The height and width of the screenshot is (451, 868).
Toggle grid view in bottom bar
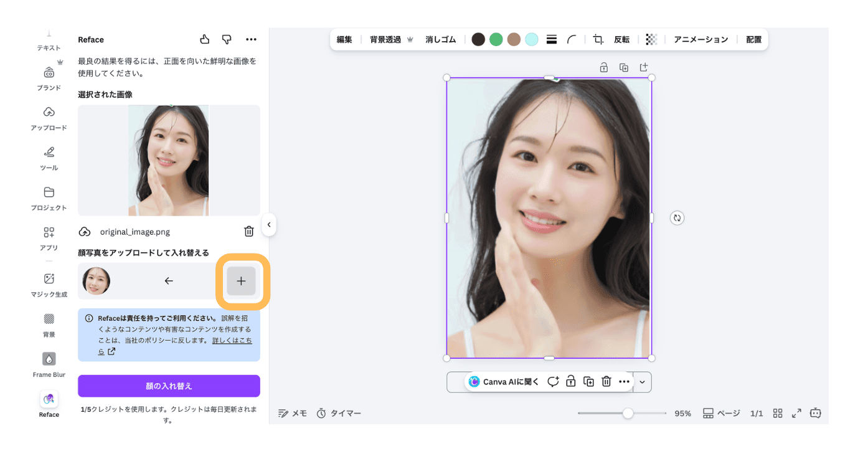777,414
